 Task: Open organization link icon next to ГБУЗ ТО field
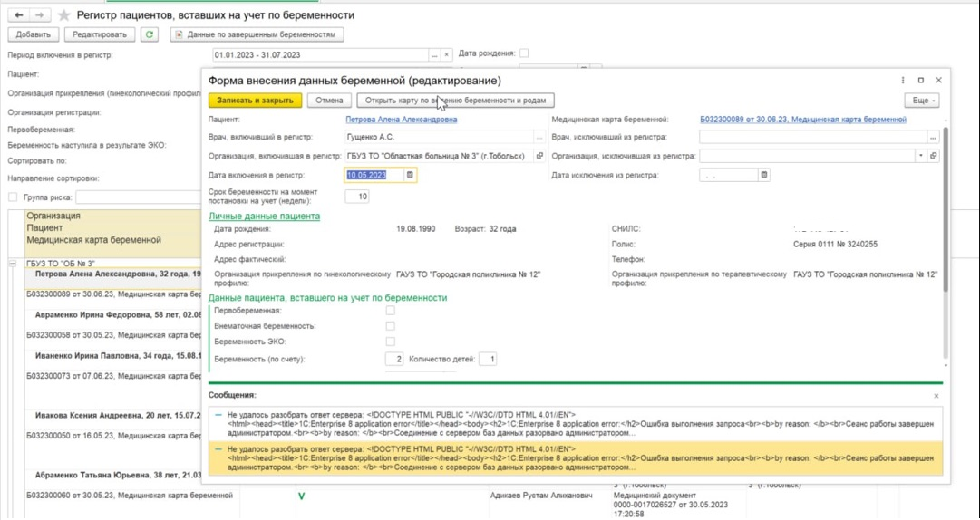[x=540, y=156]
